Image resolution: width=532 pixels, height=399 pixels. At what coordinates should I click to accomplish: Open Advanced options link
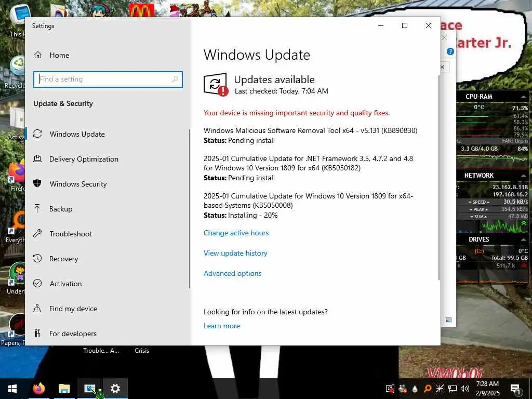coord(232,273)
